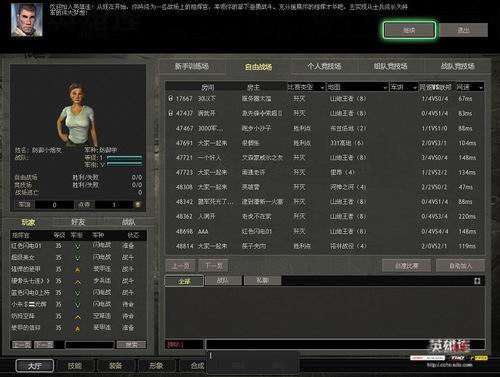This screenshot has height=377, width=500.
Task: Click the 退出 button at top right
Action: (463, 30)
